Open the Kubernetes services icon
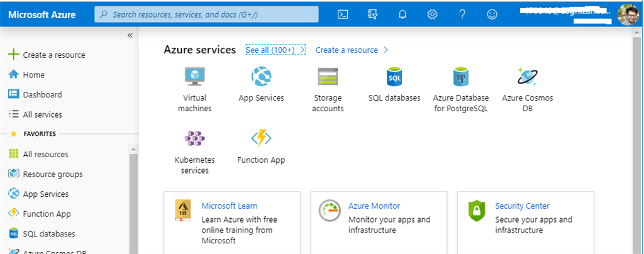Screen dimensions: 644x254 pyautogui.click(x=195, y=139)
